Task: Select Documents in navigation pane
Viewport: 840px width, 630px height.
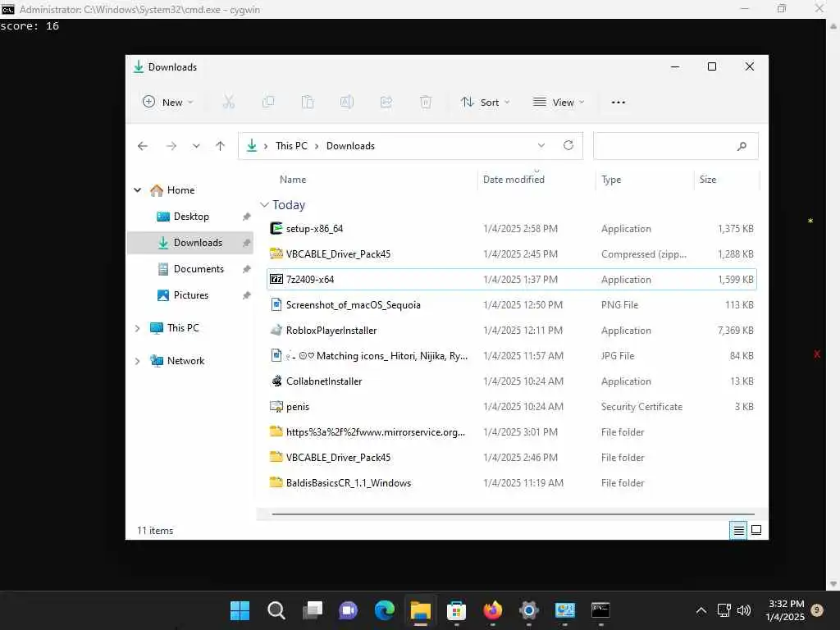Action: 190,269
